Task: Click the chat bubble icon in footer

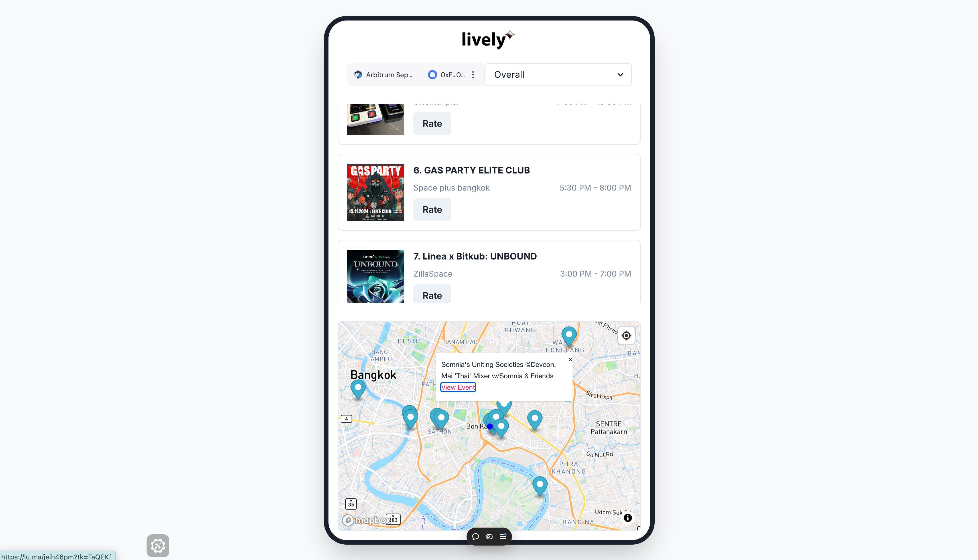Action: pyautogui.click(x=476, y=537)
